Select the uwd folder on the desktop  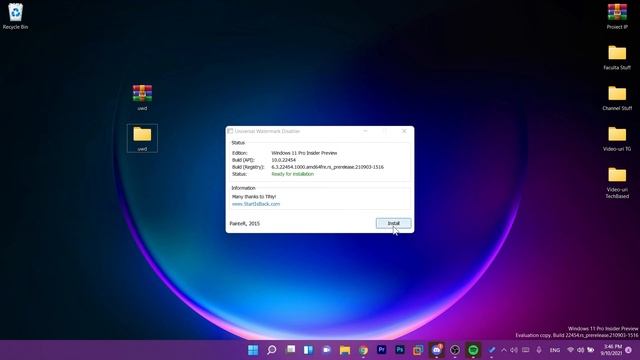[142, 138]
